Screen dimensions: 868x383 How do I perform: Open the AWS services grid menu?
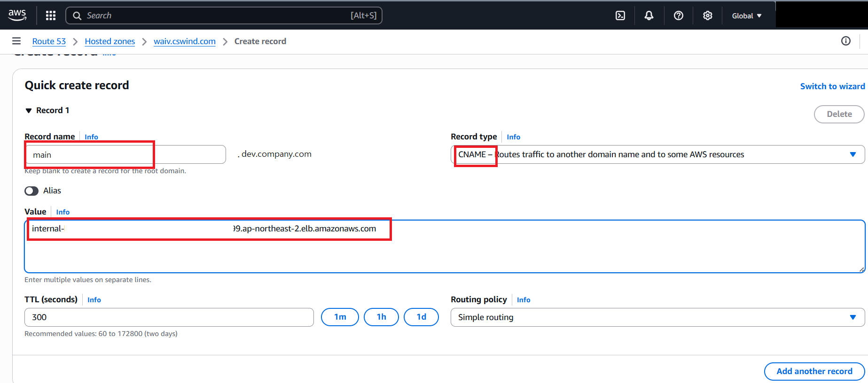pos(51,15)
